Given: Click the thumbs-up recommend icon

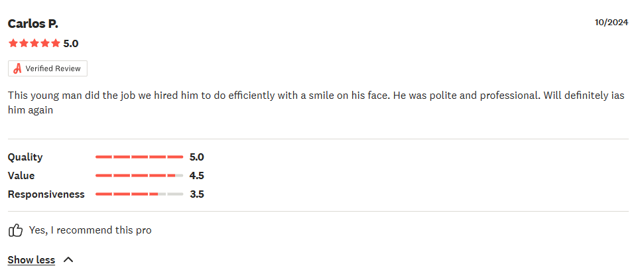Looking at the screenshot, I should tap(15, 230).
